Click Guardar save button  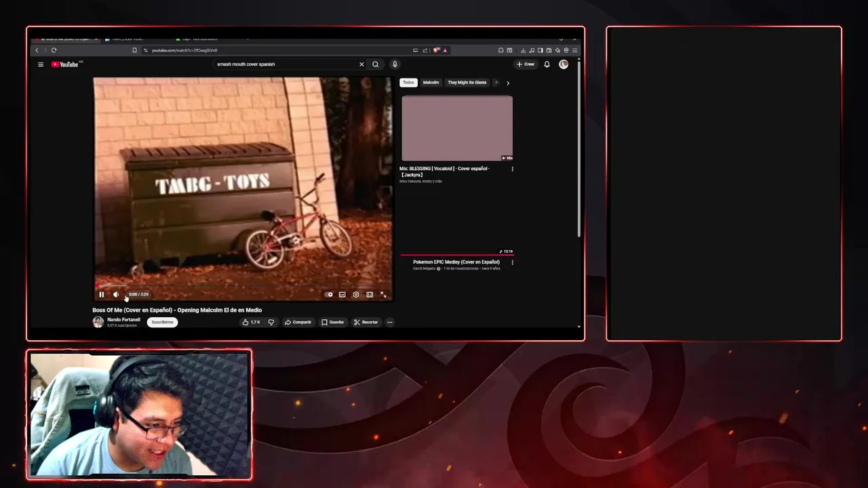click(333, 323)
